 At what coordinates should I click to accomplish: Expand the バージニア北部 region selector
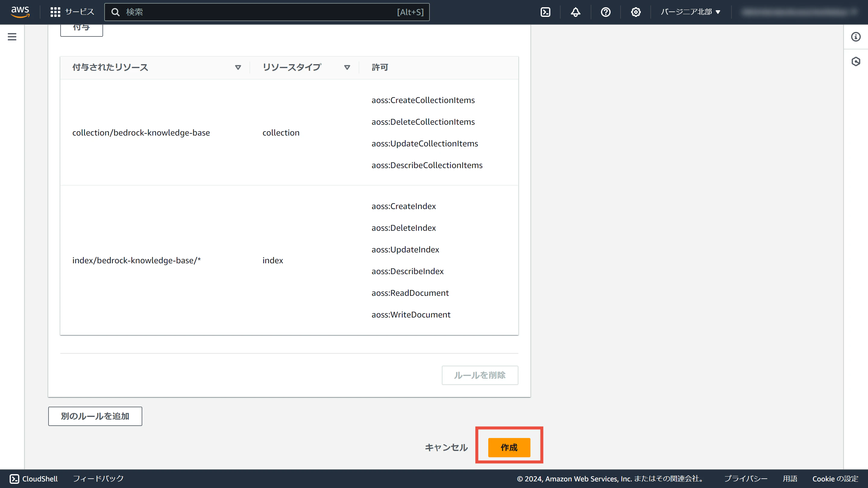(690, 12)
